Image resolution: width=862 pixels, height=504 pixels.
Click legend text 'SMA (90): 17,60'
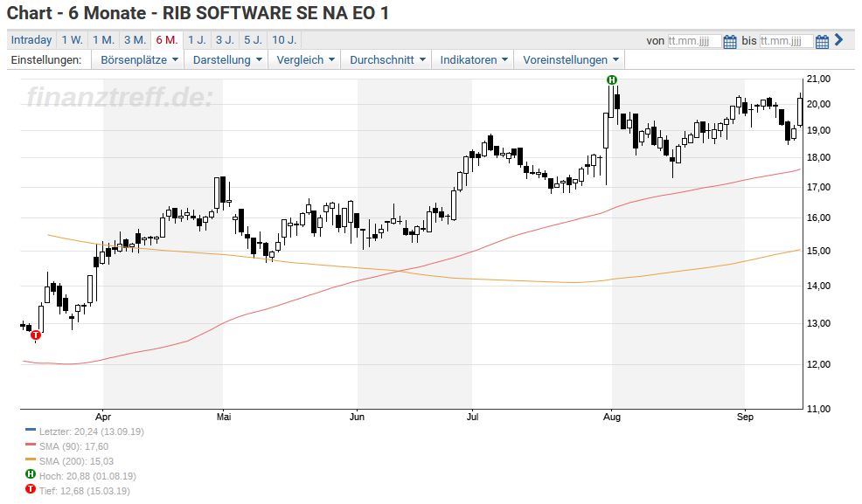point(73,446)
